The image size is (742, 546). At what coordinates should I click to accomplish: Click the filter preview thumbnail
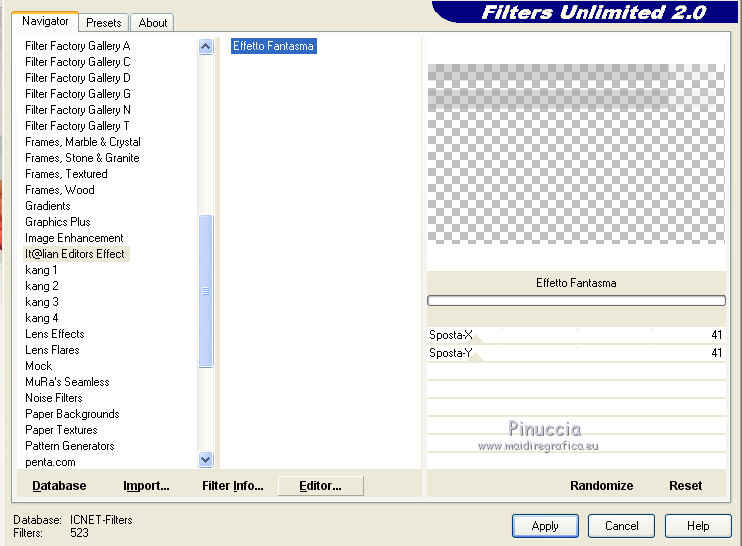576,154
